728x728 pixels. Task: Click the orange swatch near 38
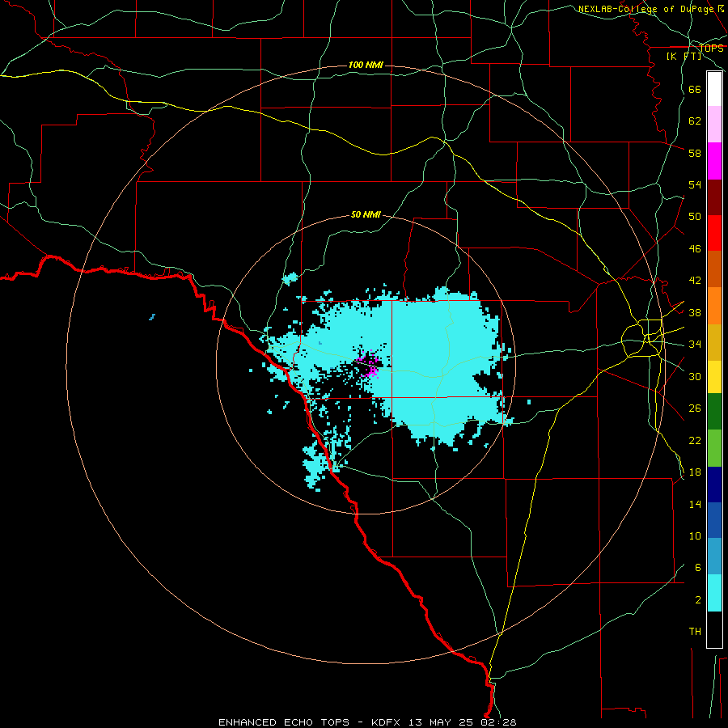pos(714,306)
